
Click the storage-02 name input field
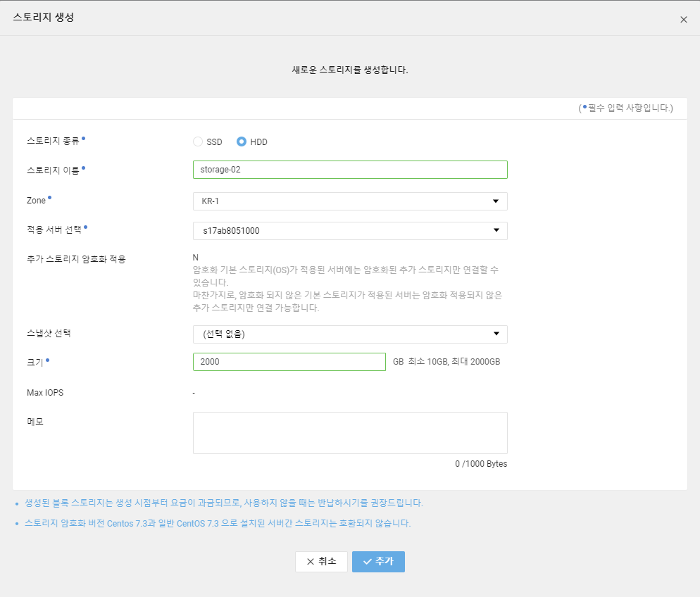tap(349, 170)
